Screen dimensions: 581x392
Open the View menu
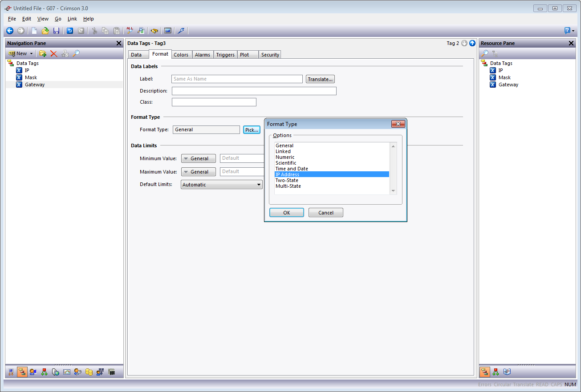[x=43, y=19]
